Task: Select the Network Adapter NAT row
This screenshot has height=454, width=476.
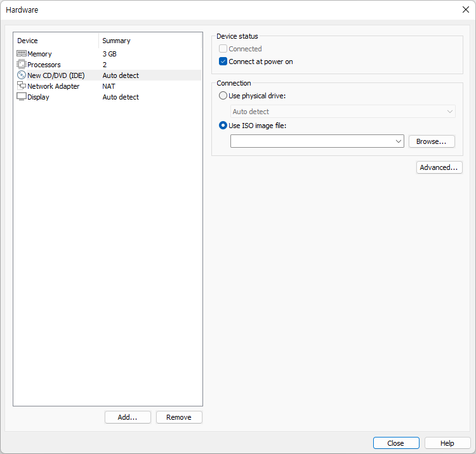Action: (109, 86)
